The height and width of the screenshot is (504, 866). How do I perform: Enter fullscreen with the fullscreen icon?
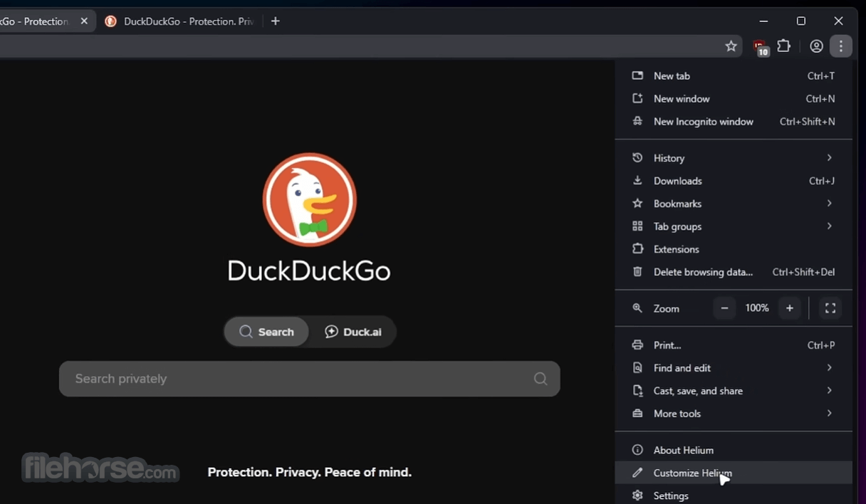(830, 308)
